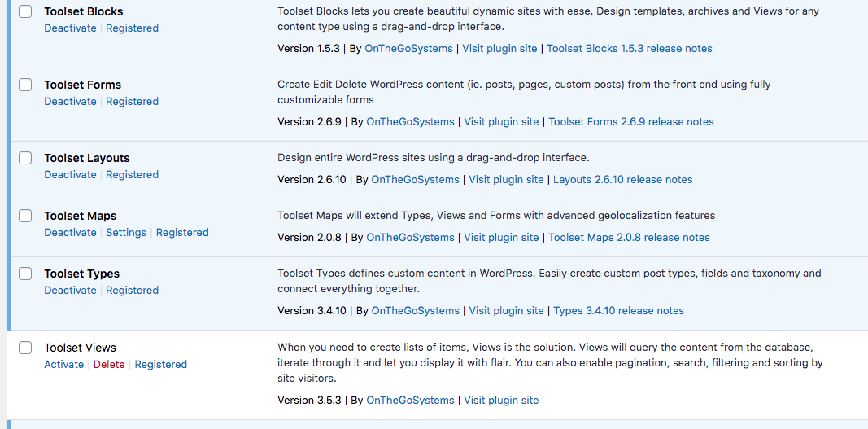Deactivate the Toolset Blocks plugin

point(70,28)
